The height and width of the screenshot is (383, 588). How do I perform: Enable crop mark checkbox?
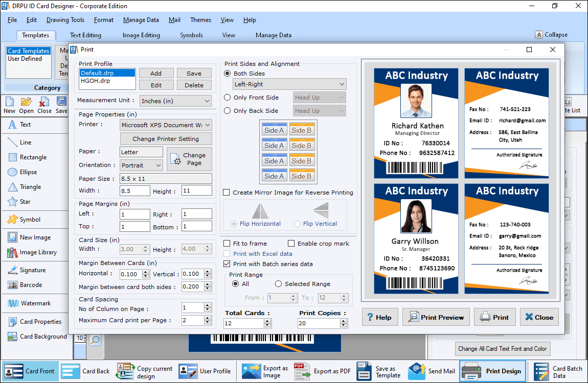pyautogui.click(x=291, y=244)
